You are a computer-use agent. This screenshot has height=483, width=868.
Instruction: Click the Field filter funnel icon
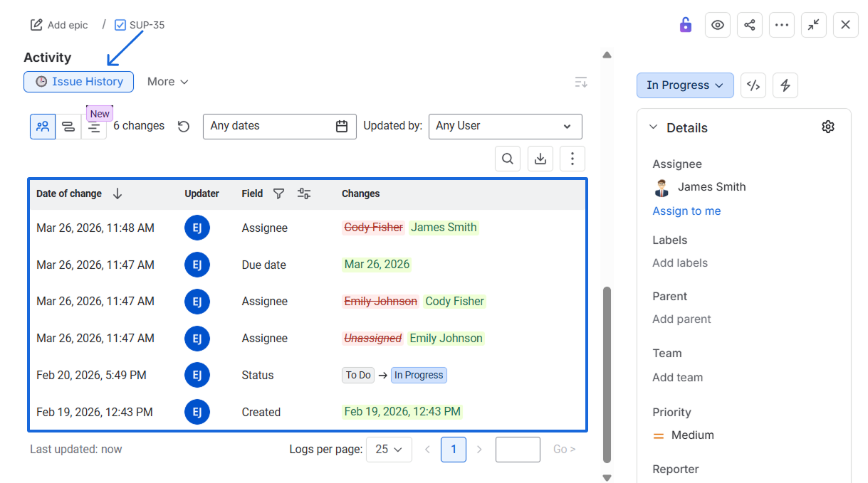click(279, 193)
